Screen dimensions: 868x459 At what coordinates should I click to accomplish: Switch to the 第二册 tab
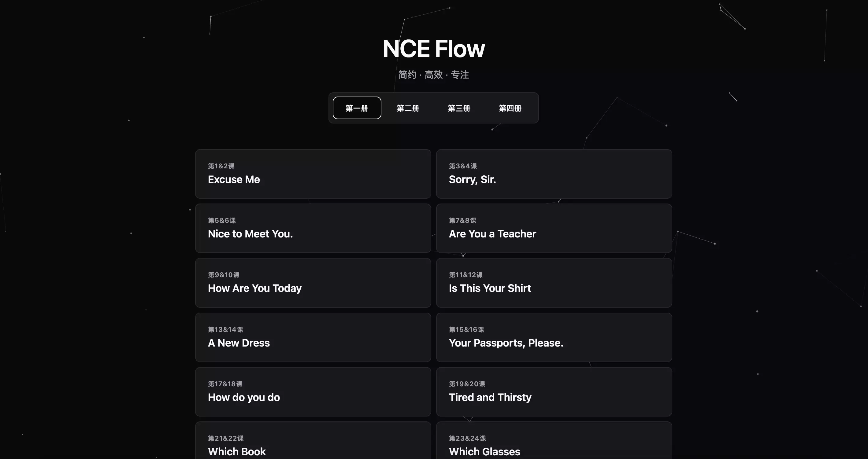coord(408,108)
